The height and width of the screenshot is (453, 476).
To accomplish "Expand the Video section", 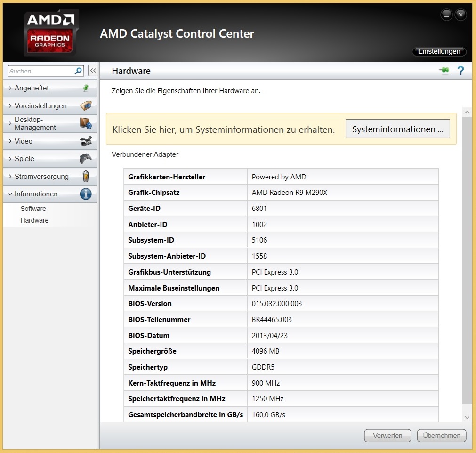I will [10, 141].
